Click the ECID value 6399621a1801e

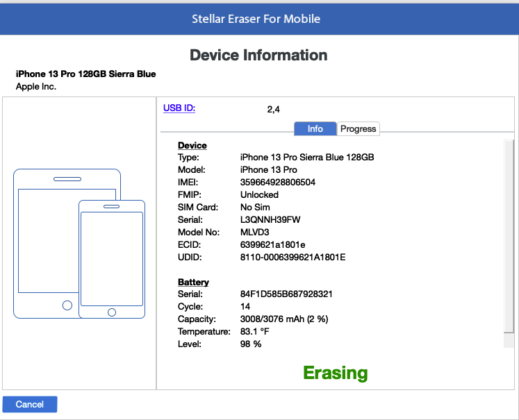(273, 245)
